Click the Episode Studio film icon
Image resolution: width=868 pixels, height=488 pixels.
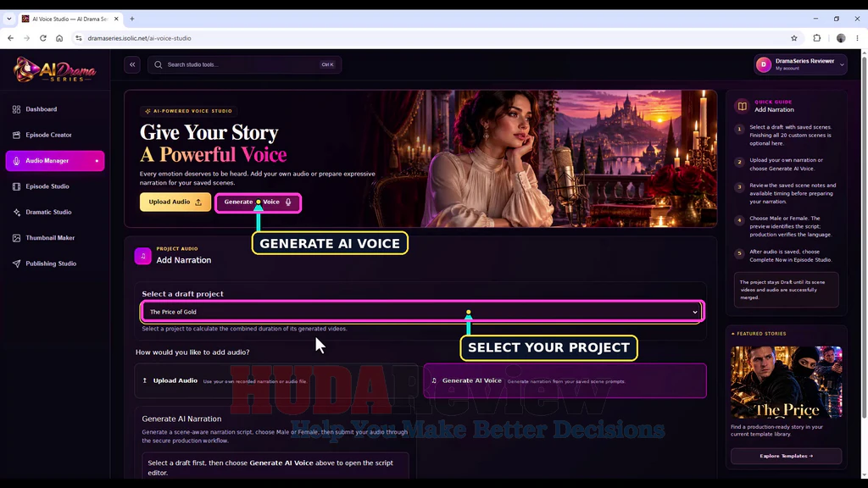pos(16,186)
